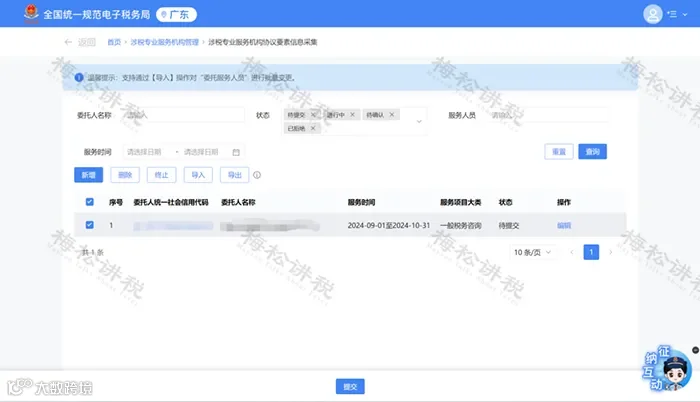Remove the 待确认 status tag
700x402 pixels.
tap(392, 115)
